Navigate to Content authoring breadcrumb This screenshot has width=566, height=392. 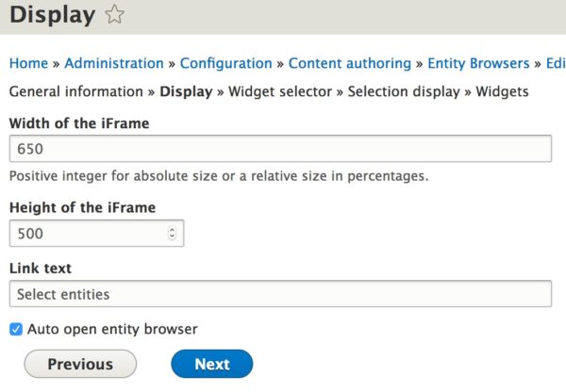[350, 63]
